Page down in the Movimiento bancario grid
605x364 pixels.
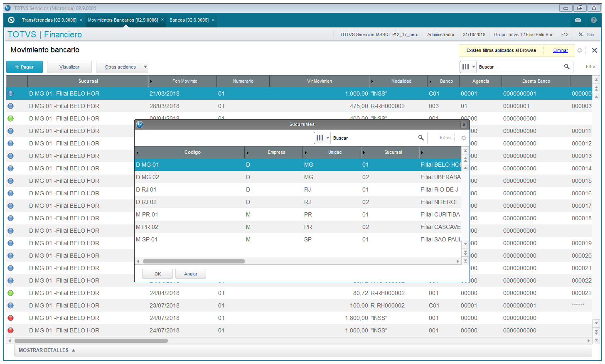[596, 332]
